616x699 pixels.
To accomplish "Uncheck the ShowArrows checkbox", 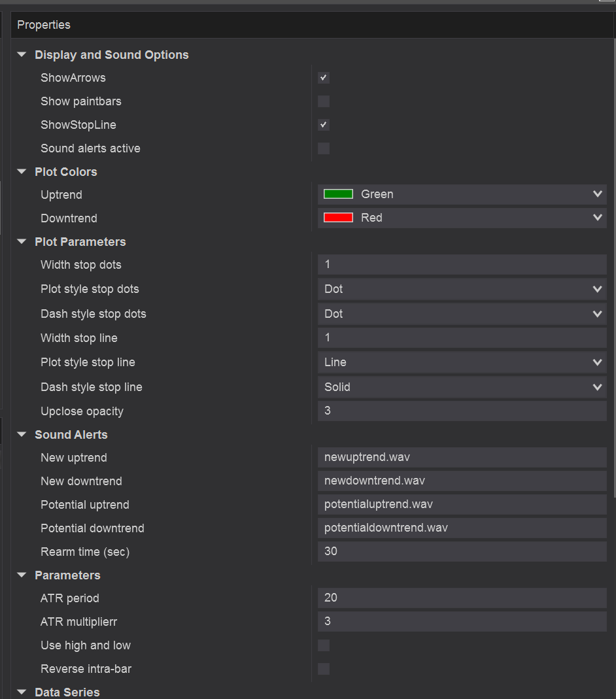I will pos(324,78).
